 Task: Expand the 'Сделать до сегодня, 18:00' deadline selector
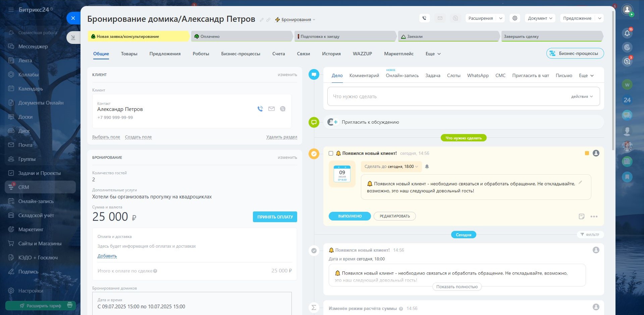(x=391, y=167)
